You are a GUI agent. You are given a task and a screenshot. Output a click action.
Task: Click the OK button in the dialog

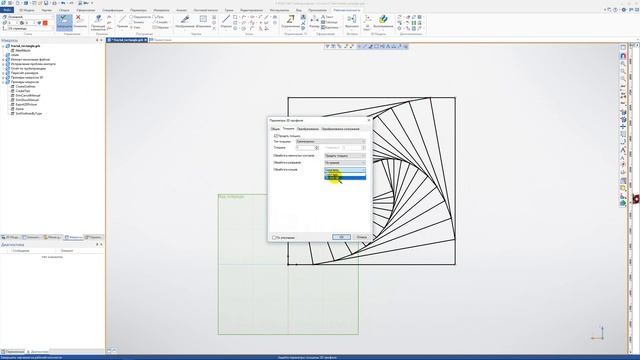tap(341, 237)
